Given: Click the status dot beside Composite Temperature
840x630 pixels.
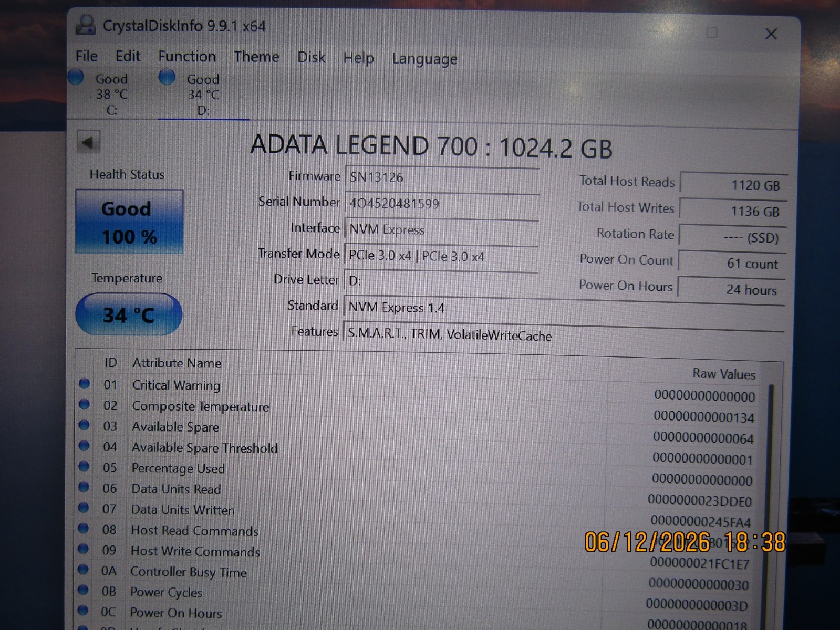Looking at the screenshot, I should click(x=84, y=404).
